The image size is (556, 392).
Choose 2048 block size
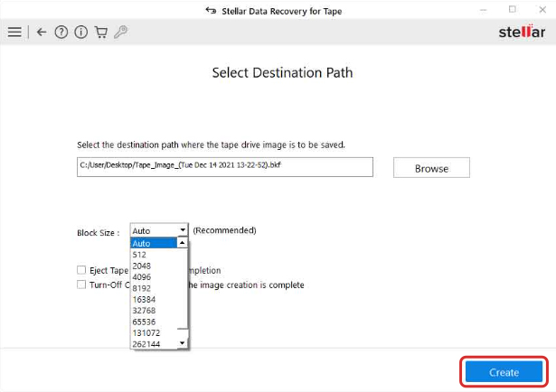click(x=154, y=266)
